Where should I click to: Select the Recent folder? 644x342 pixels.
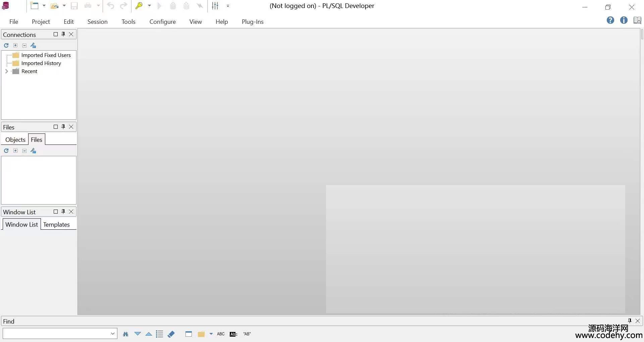pyautogui.click(x=25, y=71)
